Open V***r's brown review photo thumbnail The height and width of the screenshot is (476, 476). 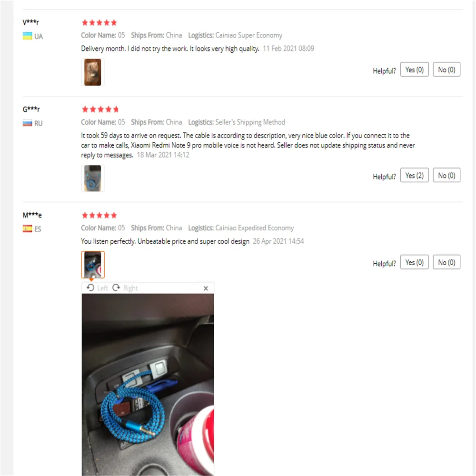pos(93,72)
